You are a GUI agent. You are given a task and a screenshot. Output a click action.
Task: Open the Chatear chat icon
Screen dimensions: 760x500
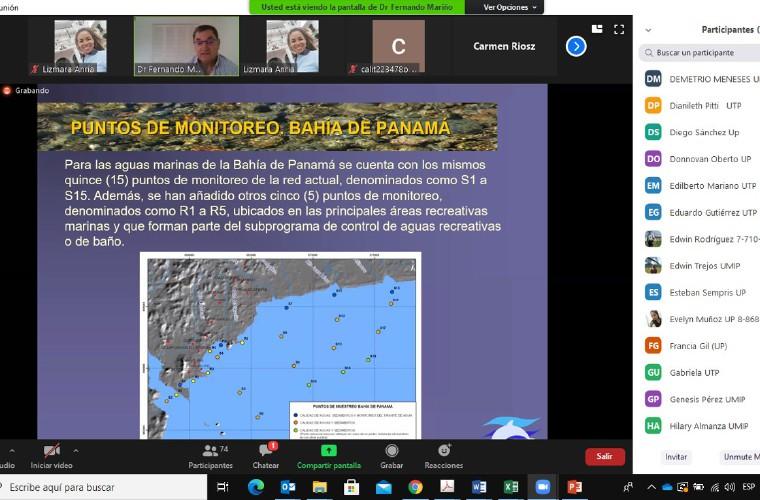coord(266,452)
